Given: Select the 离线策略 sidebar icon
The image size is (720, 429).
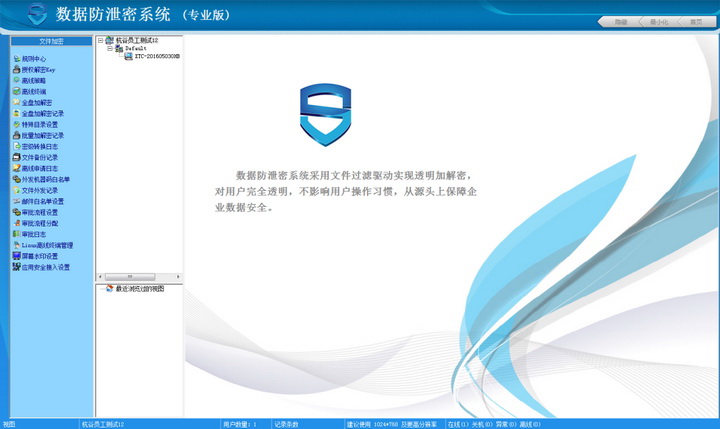Looking at the screenshot, I should 17,80.
